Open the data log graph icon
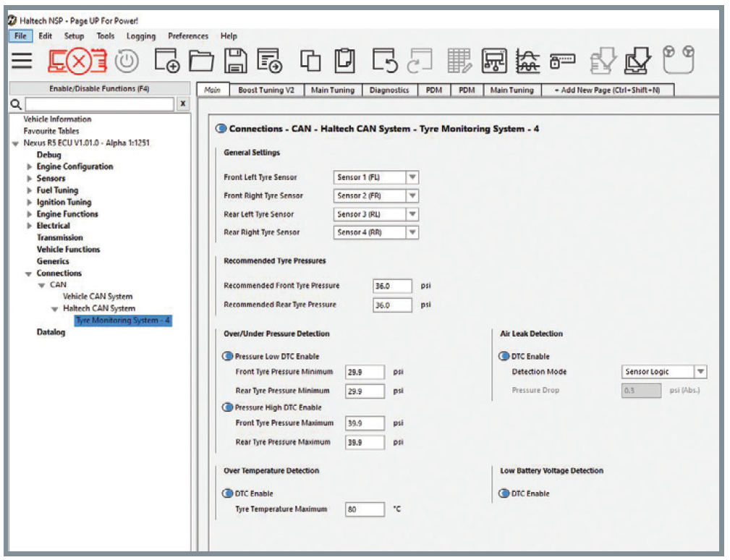The height and width of the screenshot is (560, 730). [x=528, y=61]
